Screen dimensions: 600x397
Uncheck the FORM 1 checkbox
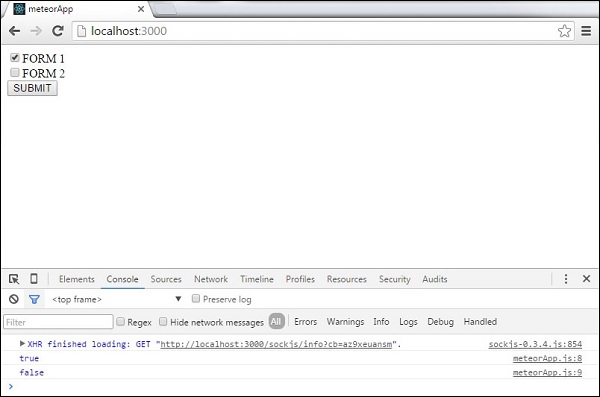coord(15,58)
